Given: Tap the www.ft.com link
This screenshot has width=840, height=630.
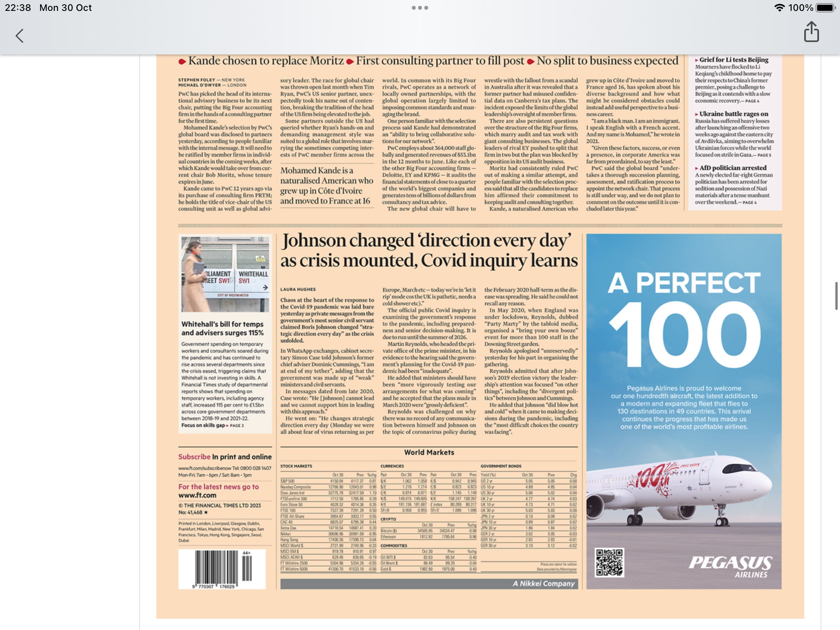Looking at the screenshot, I should (197, 495).
